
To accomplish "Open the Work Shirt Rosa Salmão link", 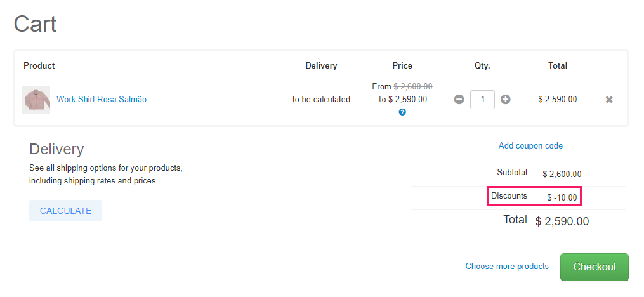I will pyautogui.click(x=102, y=100).
